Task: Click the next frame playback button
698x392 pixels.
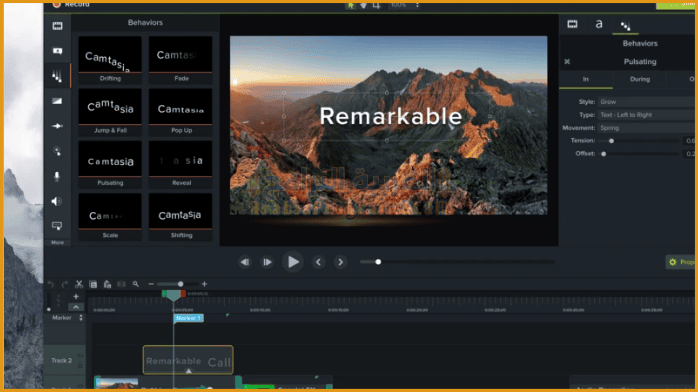Action: click(267, 262)
